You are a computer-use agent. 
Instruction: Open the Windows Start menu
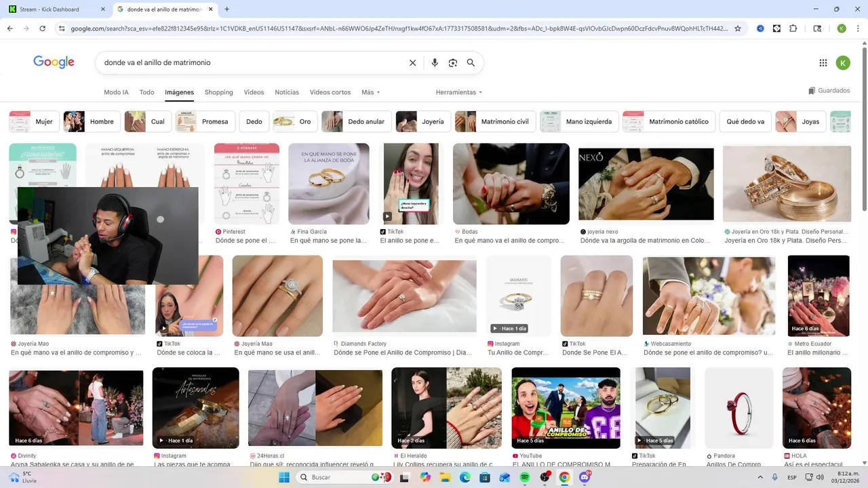point(284,477)
